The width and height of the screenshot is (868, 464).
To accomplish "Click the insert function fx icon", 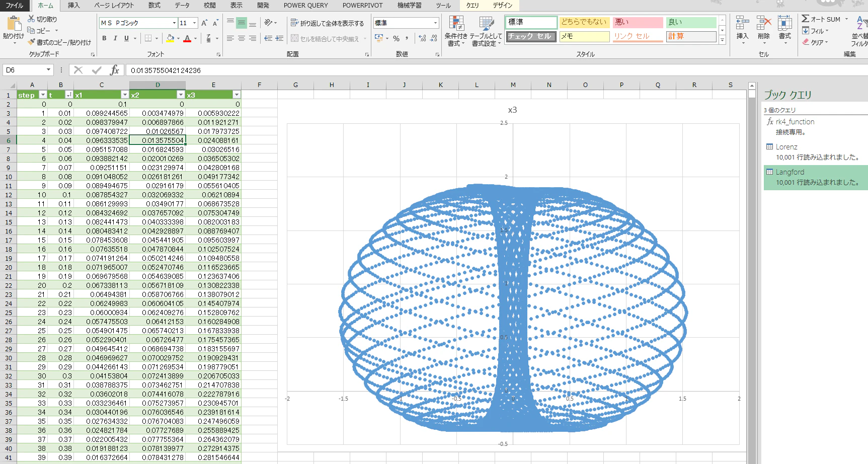I will tap(115, 70).
